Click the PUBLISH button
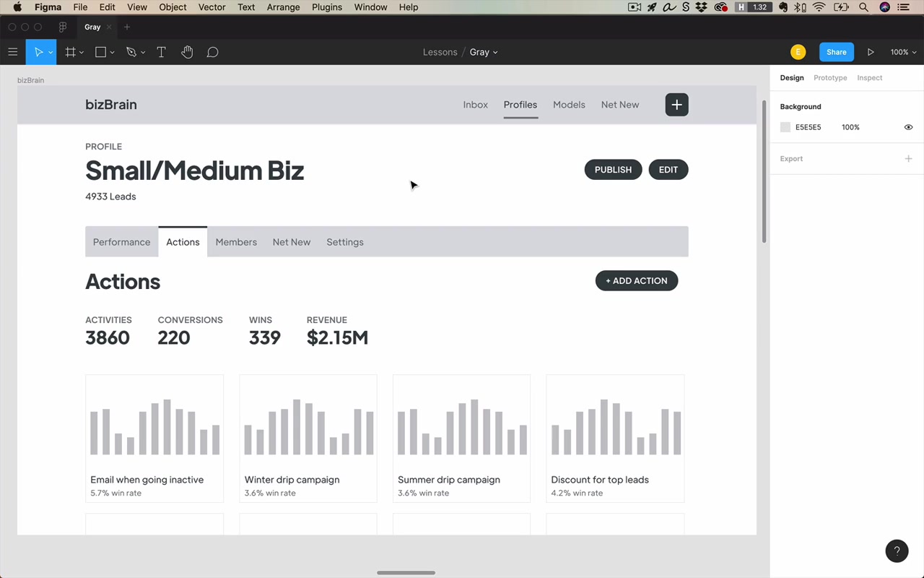The height and width of the screenshot is (578, 924). (613, 170)
